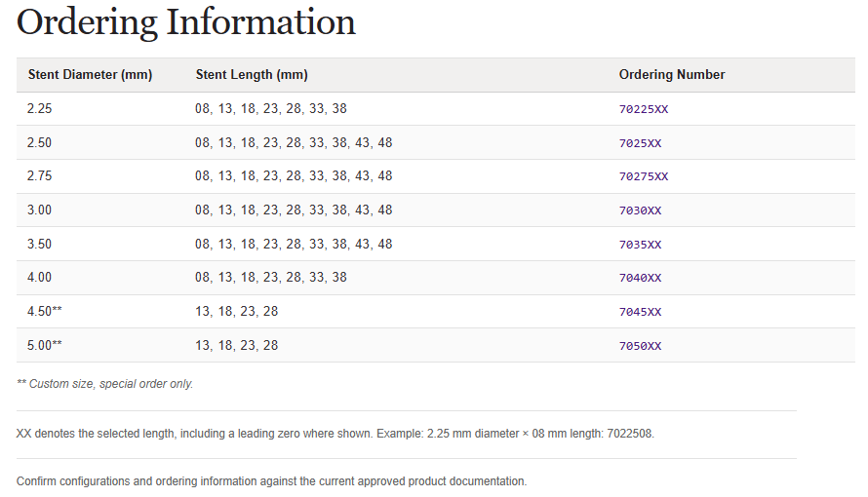Click ordering number 70225XX
The image size is (868, 497).
click(x=644, y=109)
